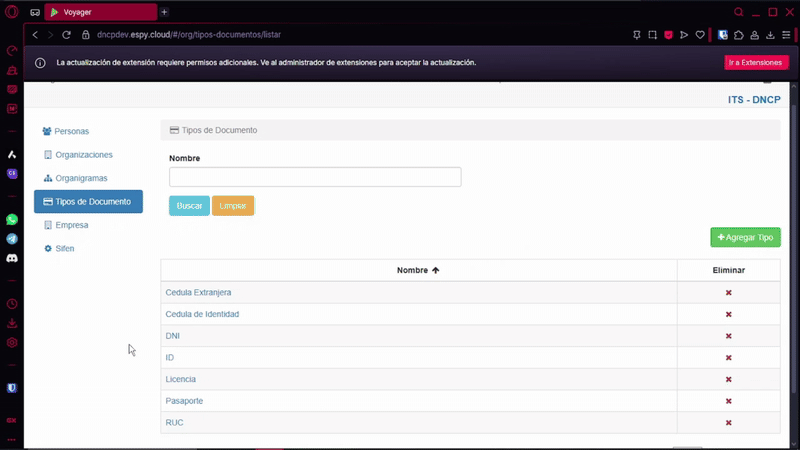The width and height of the screenshot is (800, 450).
Task: Delete the Cedula de Identidad row
Action: tap(729, 314)
